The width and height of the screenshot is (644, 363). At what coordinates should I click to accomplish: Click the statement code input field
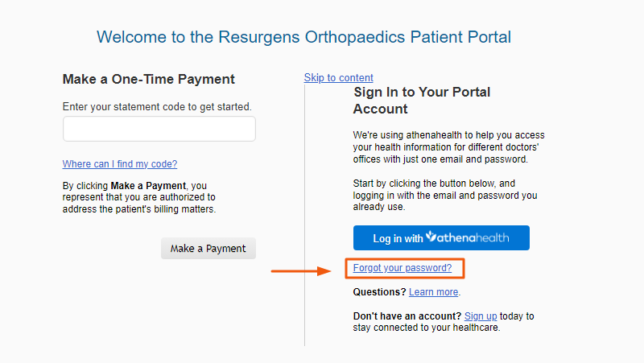coord(159,129)
